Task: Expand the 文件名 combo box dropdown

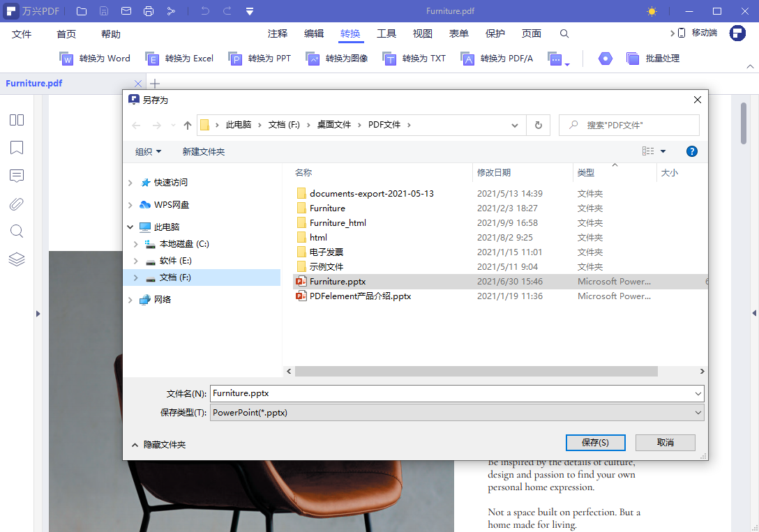Action: click(698, 393)
